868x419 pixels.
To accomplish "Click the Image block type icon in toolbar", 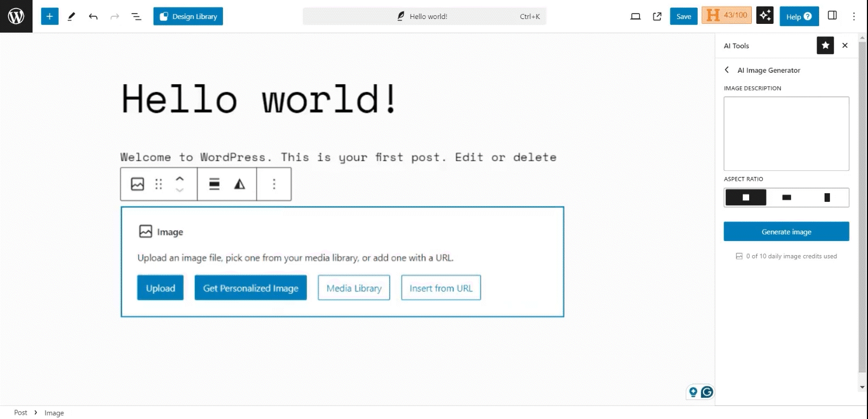I will (138, 184).
